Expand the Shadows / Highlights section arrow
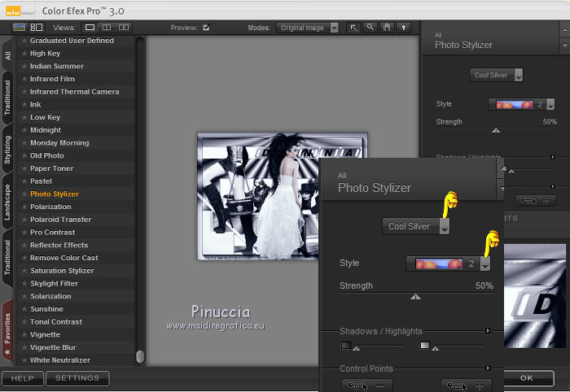This screenshot has height=392, width=570. (488, 331)
